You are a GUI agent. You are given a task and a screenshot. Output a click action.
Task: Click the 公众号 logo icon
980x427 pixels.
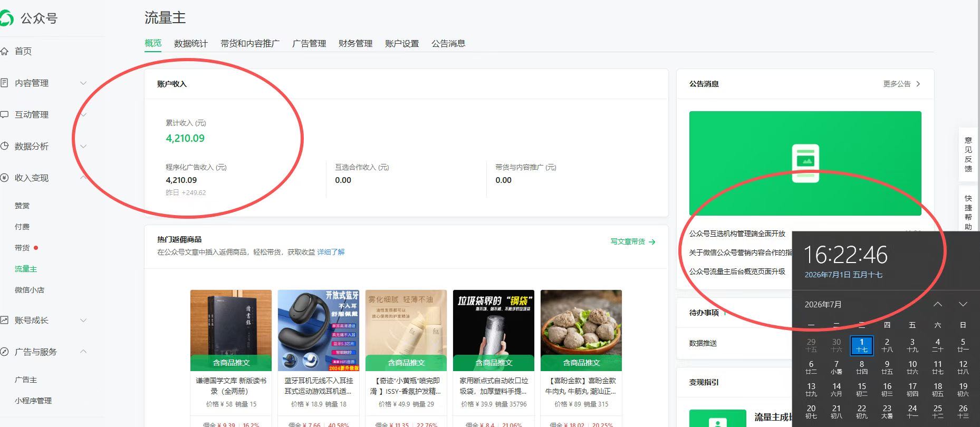tap(6, 18)
